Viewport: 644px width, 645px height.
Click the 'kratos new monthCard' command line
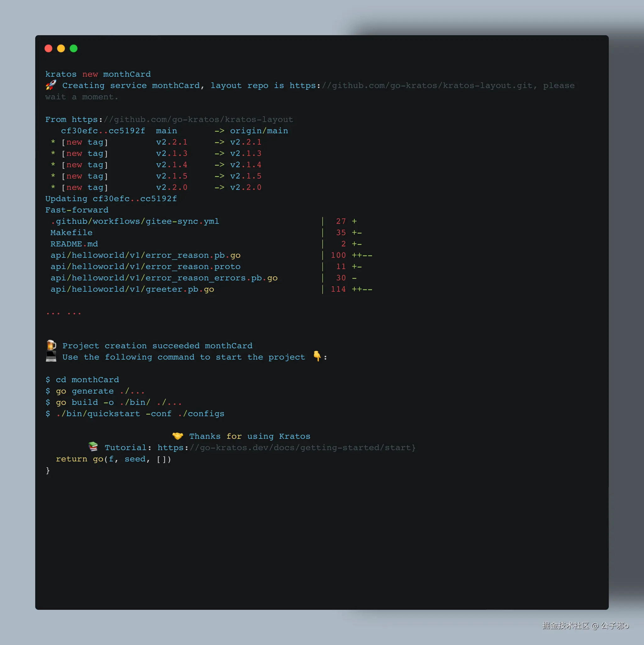tap(98, 74)
